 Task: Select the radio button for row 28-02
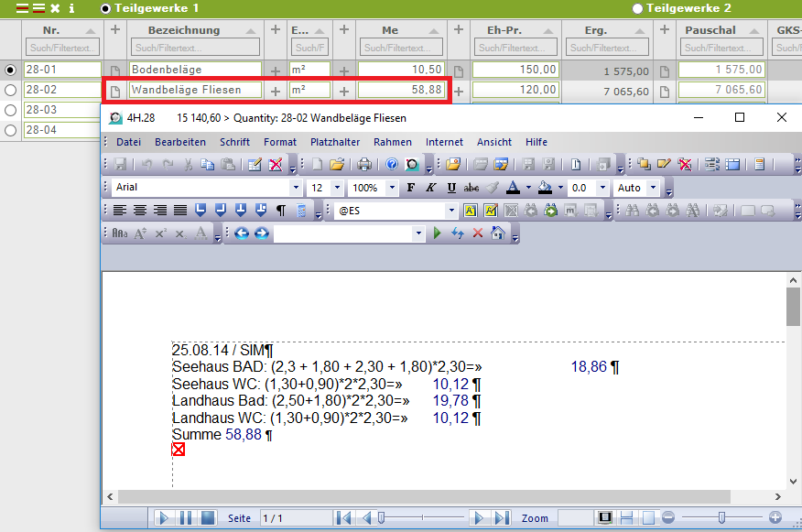[x=11, y=90]
